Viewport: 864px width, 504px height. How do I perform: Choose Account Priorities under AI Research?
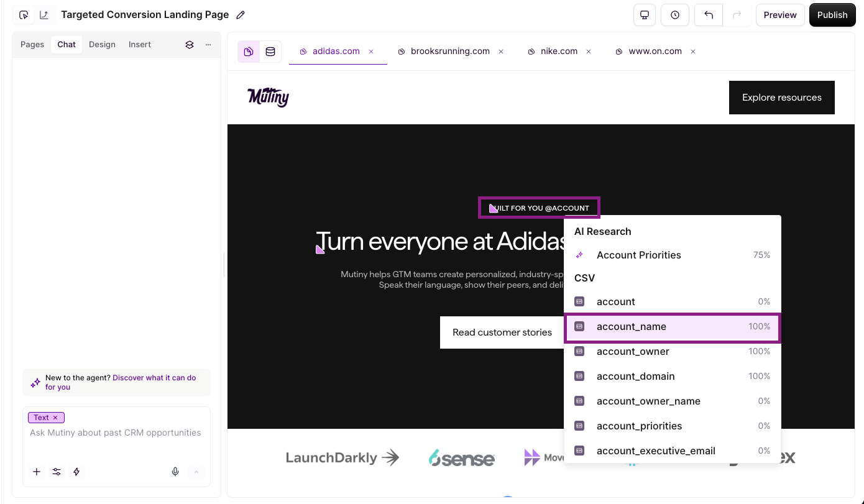(638, 255)
